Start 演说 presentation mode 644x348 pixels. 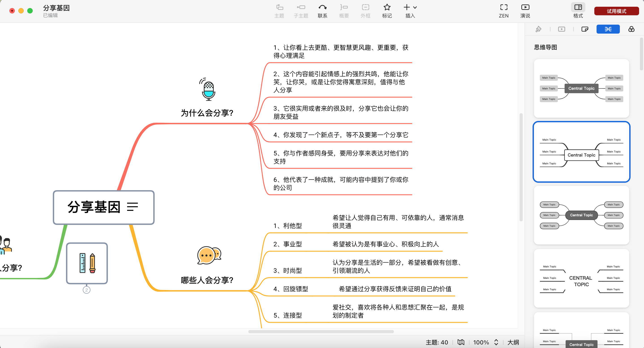pos(525,8)
